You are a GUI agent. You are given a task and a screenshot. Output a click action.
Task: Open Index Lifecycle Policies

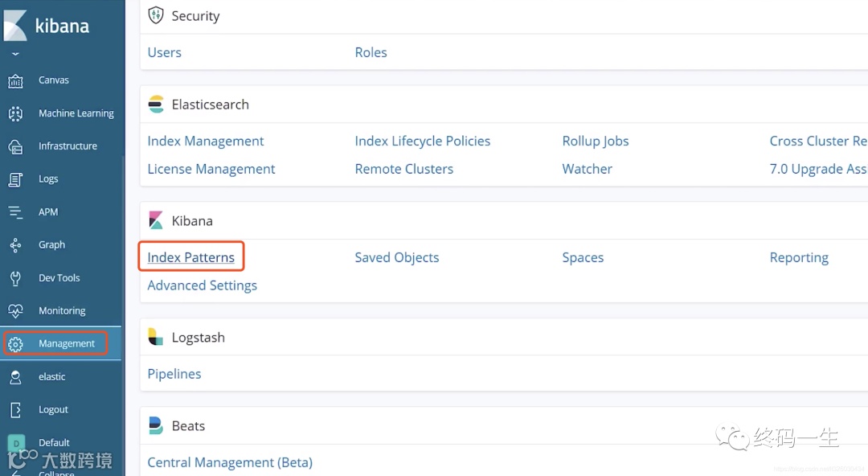click(423, 142)
